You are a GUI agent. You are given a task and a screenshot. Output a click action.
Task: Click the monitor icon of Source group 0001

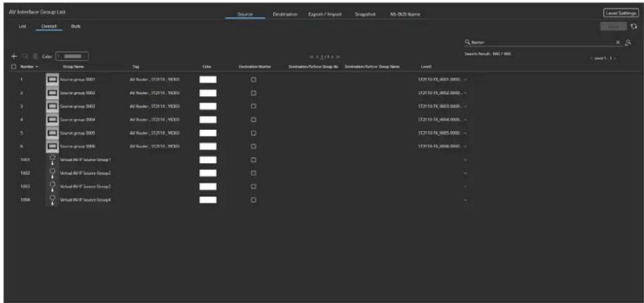tap(52, 79)
